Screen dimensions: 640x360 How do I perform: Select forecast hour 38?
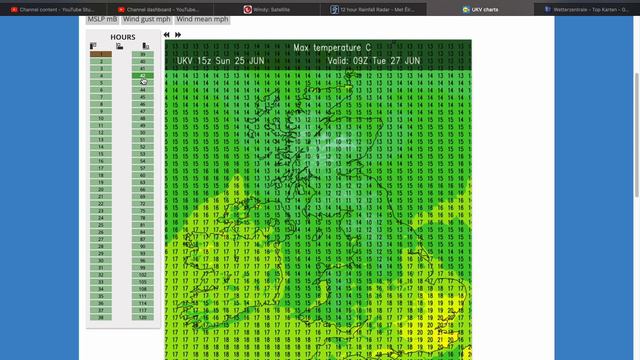(101, 317)
